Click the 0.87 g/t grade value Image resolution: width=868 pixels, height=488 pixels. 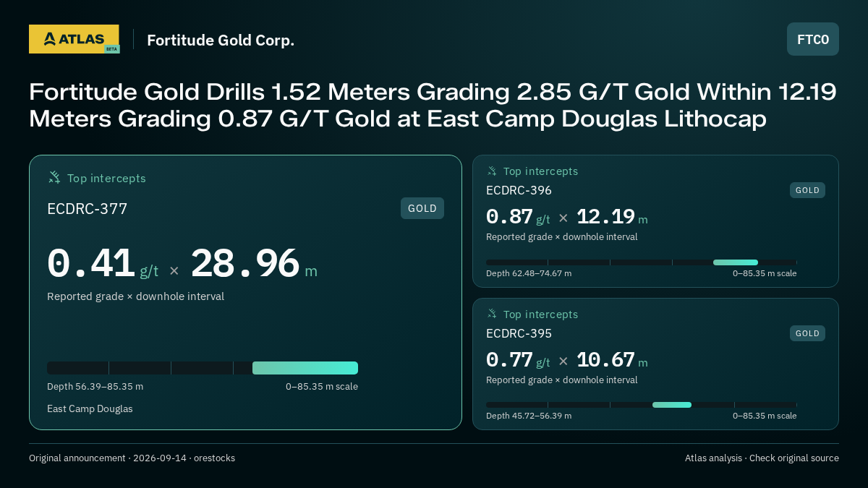pos(518,217)
